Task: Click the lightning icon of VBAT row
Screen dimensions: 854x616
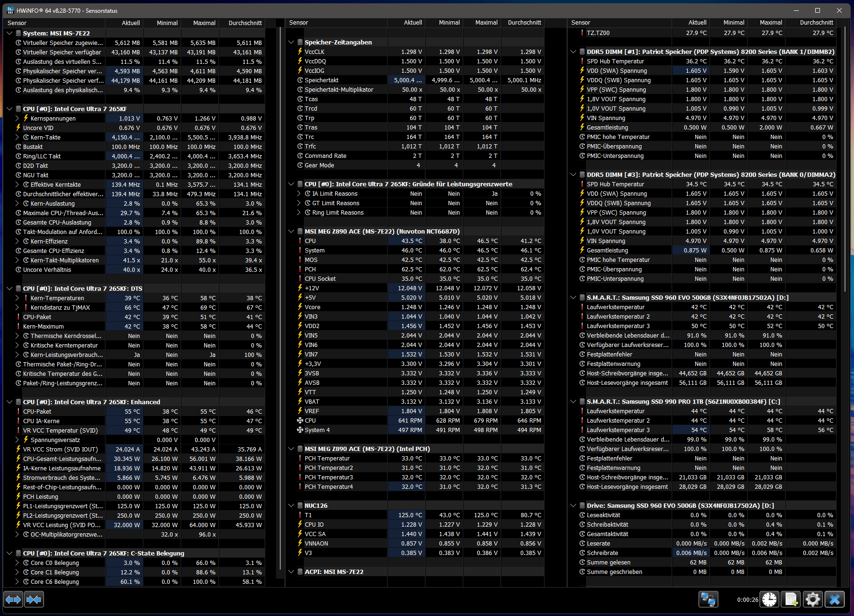Action: pos(300,402)
